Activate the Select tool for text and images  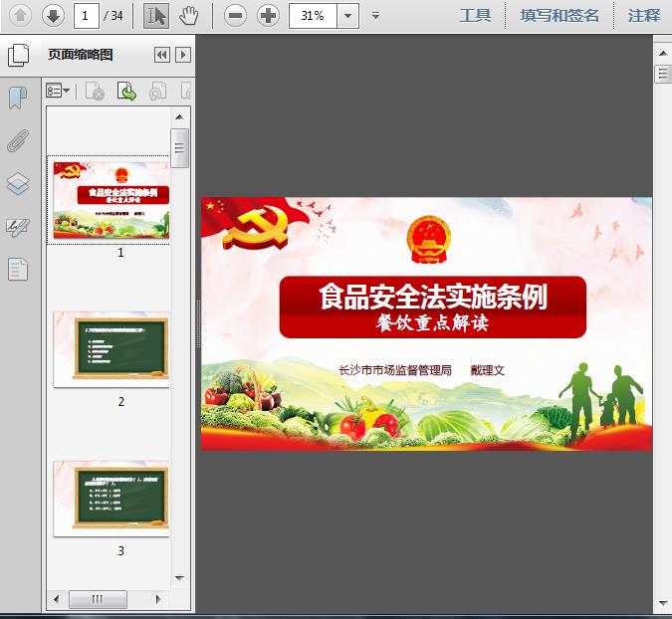point(156,16)
